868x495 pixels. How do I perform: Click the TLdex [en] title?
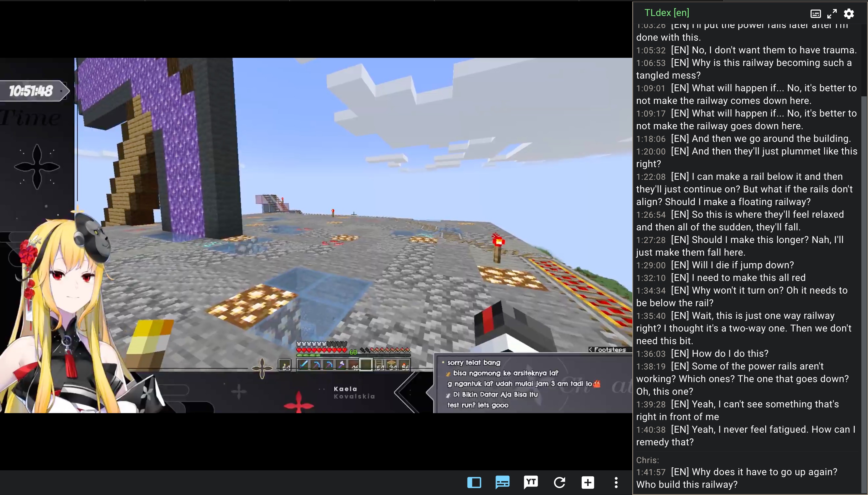point(667,13)
